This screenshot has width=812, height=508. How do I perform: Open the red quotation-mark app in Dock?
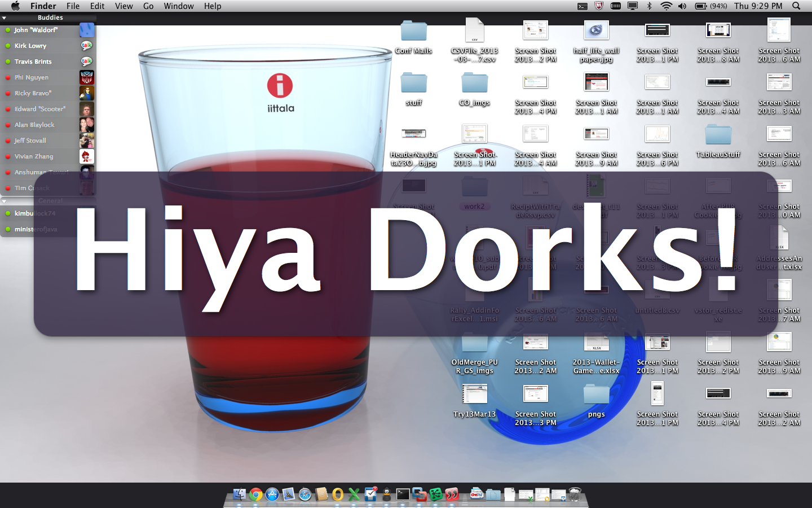click(452, 494)
